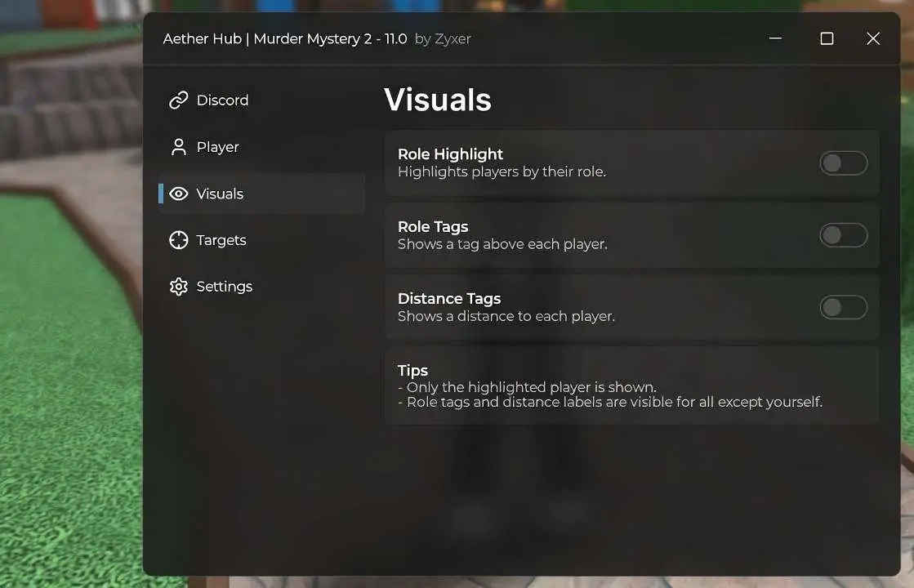
Task: Close the Aether Hub window
Action: [872, 38]
